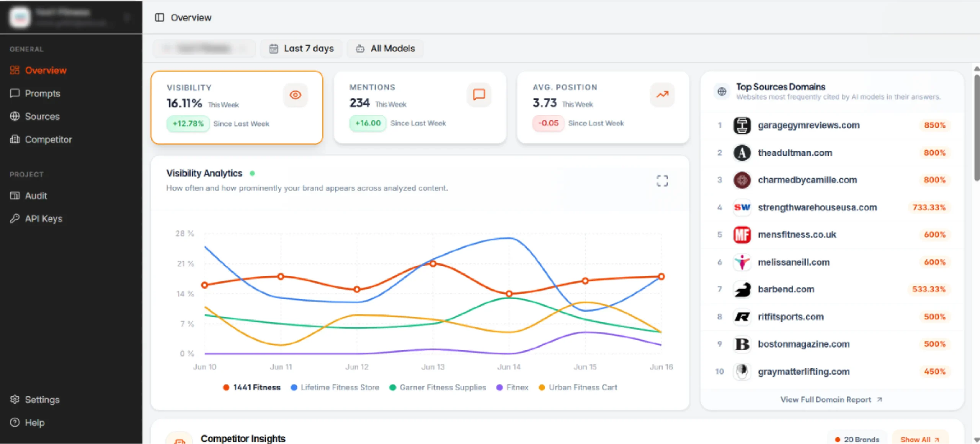Open the All Models filter dropdown

385,49
